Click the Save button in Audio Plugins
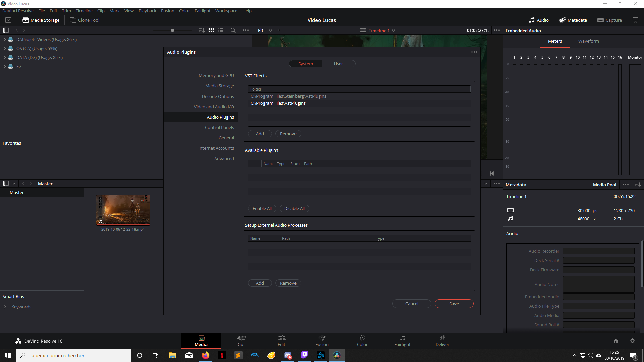Image resolution: width=644 pixels, height=362 pixels. pyautogui.click(x=454, y=304)
